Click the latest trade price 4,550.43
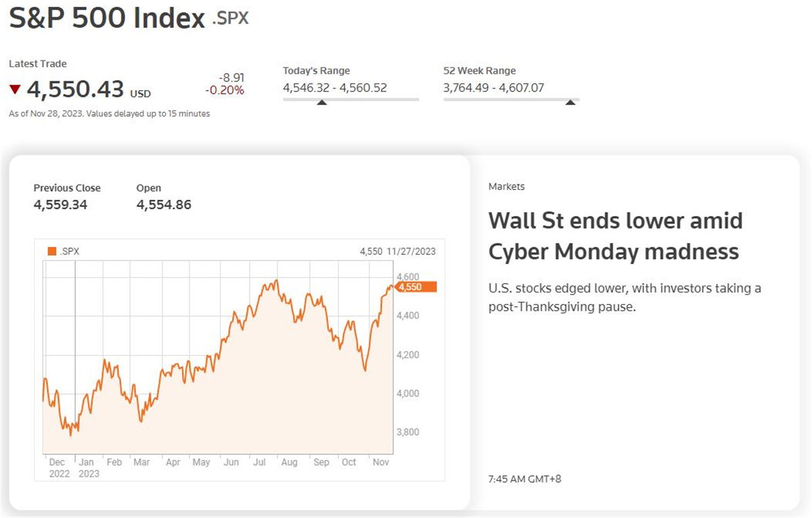The height and width of the screenshot is (518, 812). pos(76,89)
